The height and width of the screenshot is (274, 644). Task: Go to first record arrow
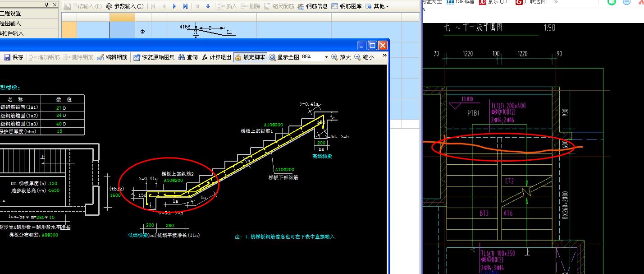pos(153,6)
